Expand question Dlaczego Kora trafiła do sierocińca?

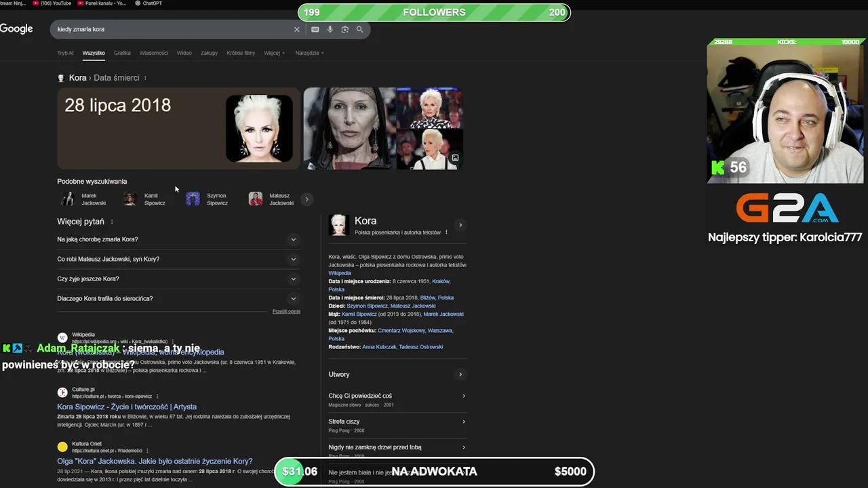pos(178,298)
